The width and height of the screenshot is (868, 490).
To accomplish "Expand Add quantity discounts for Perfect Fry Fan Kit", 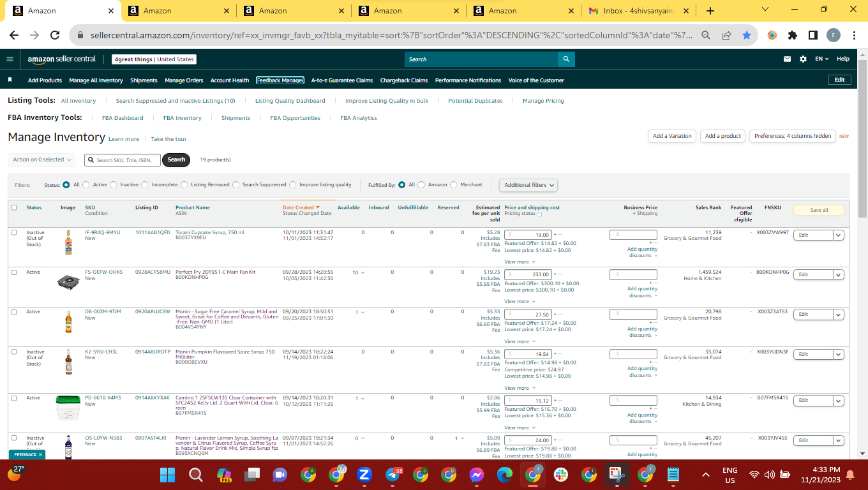I will click(x=642, y=292).
